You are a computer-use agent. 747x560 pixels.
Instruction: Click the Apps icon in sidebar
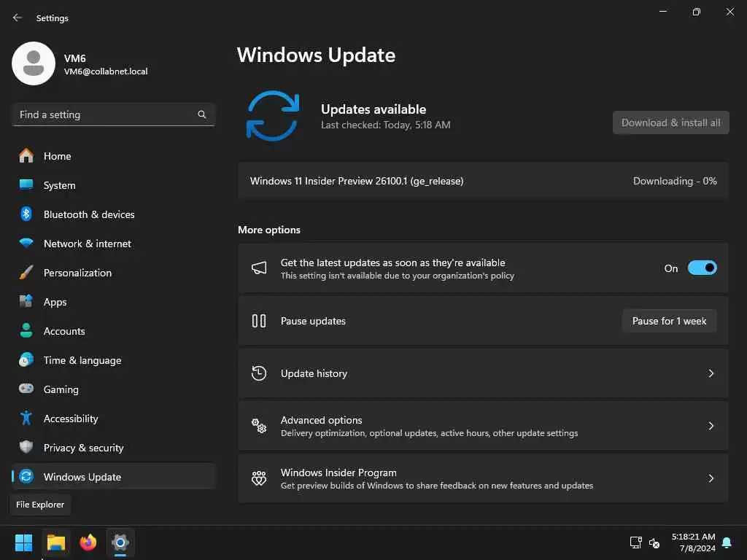point(26,301)
